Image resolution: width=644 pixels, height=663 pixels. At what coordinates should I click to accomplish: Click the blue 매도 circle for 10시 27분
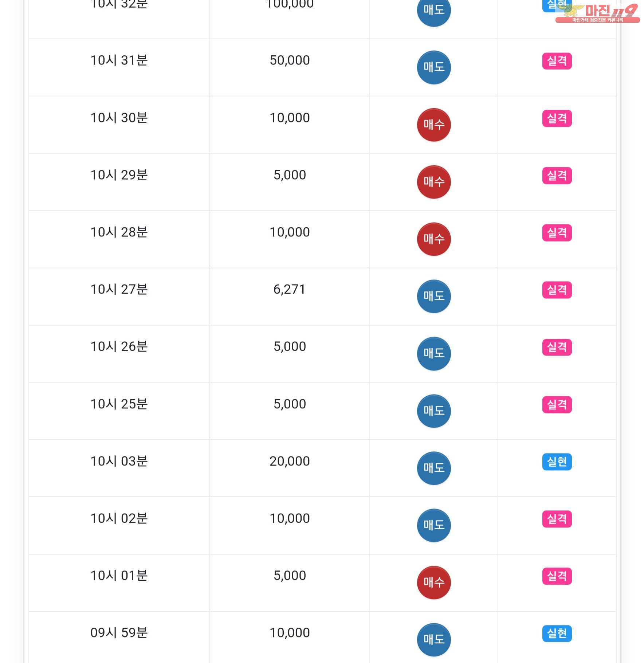pos(433,296)
